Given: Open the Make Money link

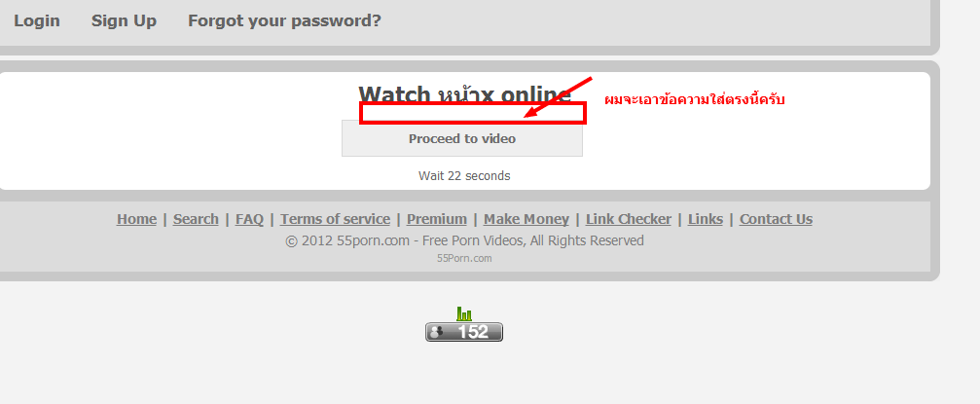Looking at the screenshot, I should click(526, 219).
